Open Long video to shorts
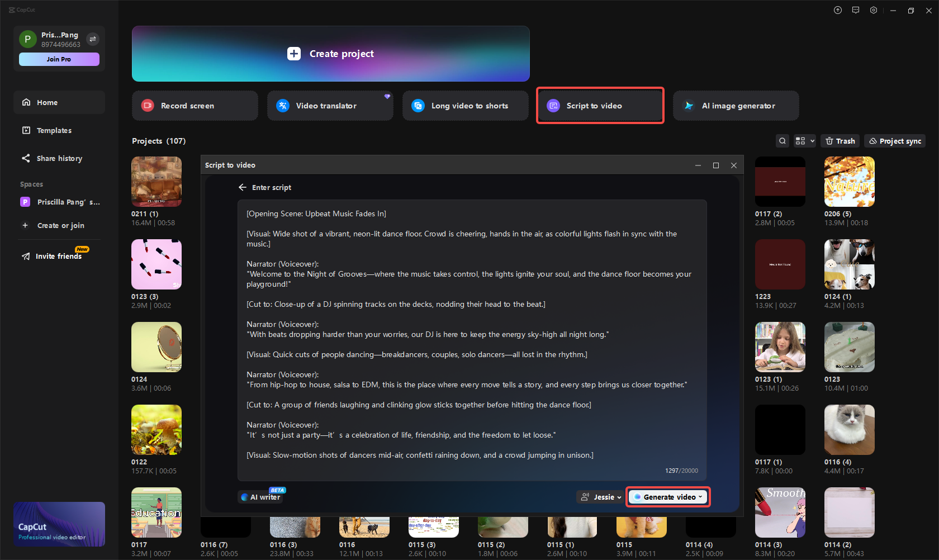The height and width of the screenshot is (560, 939). [x=466, y=106]
